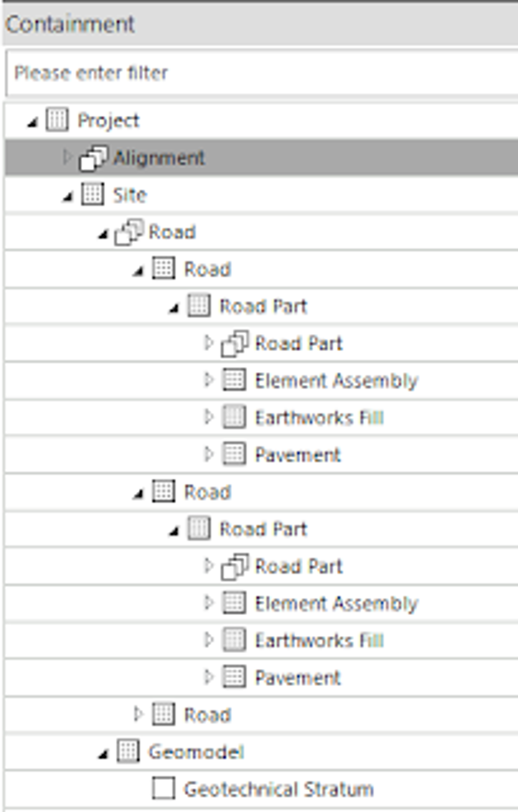The width and height of the screenshot is (518, 812).
Task: Click the icon of the collapsed Road node
Action: [163, 714]
